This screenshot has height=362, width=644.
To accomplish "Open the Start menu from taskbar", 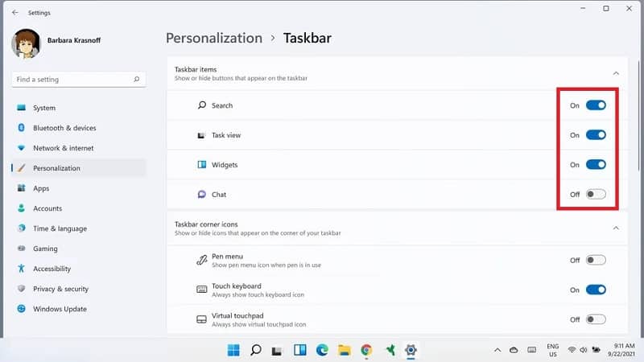I will point(233,350).
